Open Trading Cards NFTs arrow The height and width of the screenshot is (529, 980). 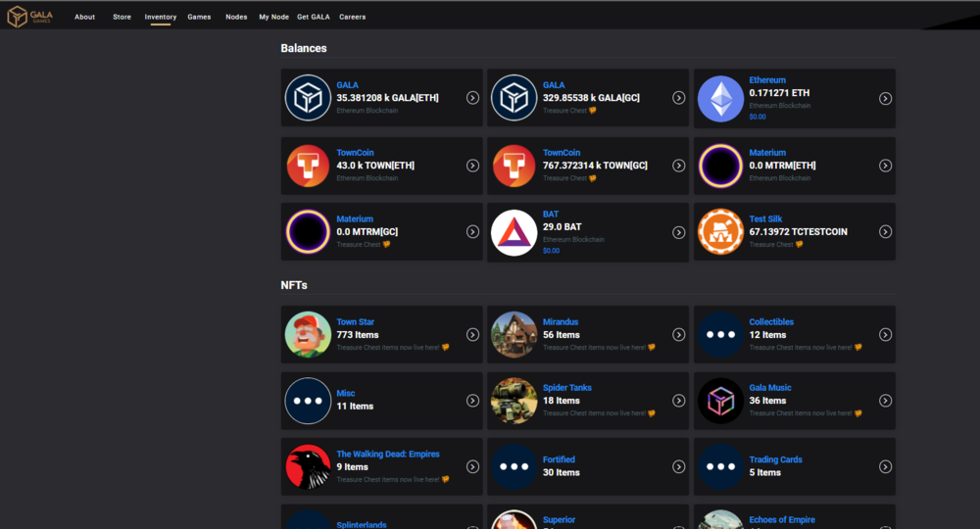[886, 466]
